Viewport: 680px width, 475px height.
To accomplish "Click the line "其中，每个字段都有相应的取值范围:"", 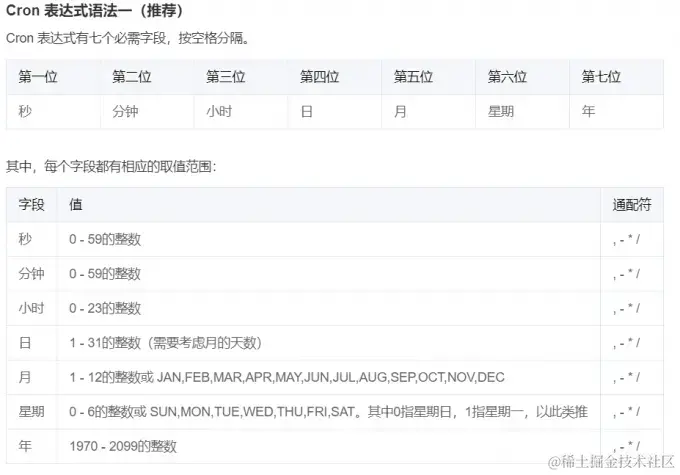I will tap(111, 167).
